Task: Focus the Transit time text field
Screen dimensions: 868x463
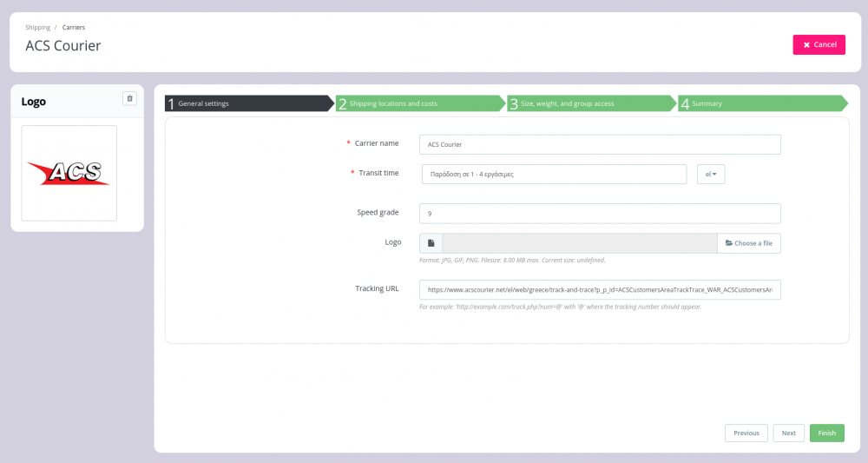Action: pos(554,174)
